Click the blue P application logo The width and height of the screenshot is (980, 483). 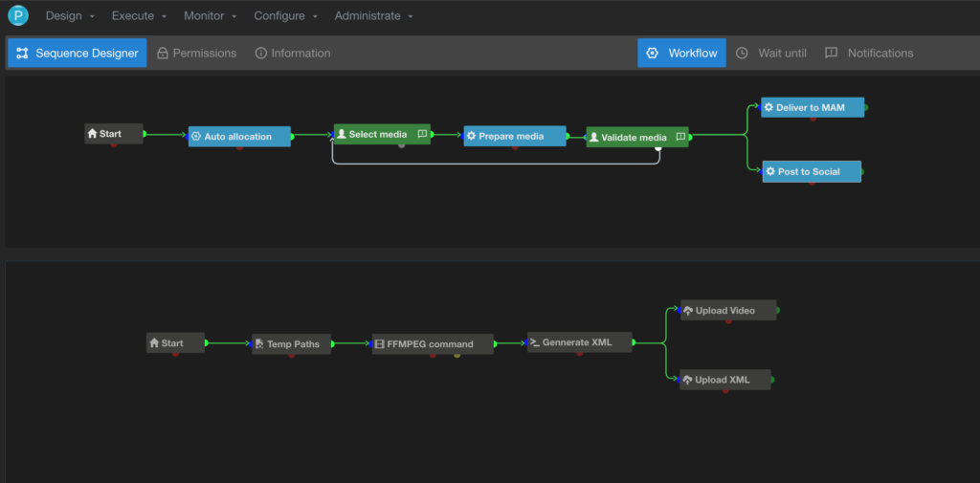(18, 16)
